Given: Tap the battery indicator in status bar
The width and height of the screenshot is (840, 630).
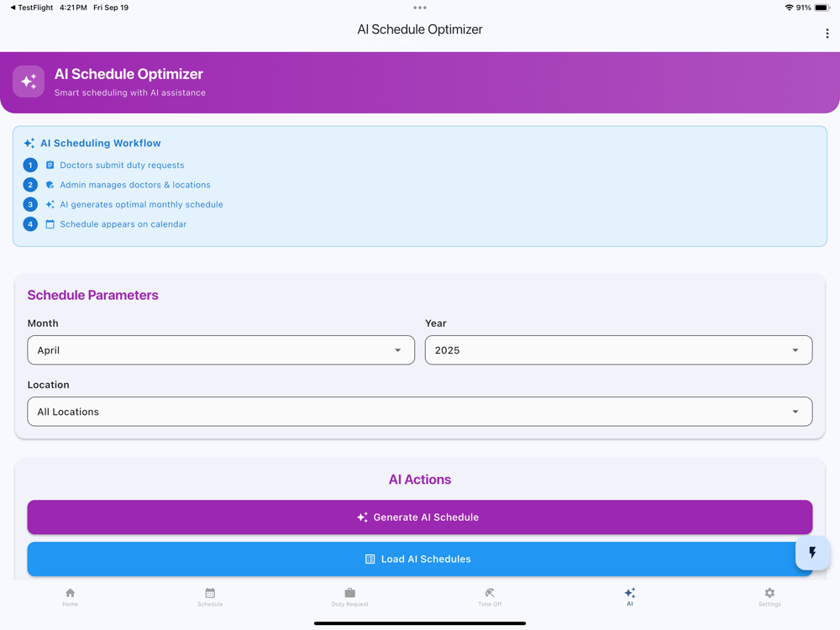Looking at the screenshot, I should (822, 8).
